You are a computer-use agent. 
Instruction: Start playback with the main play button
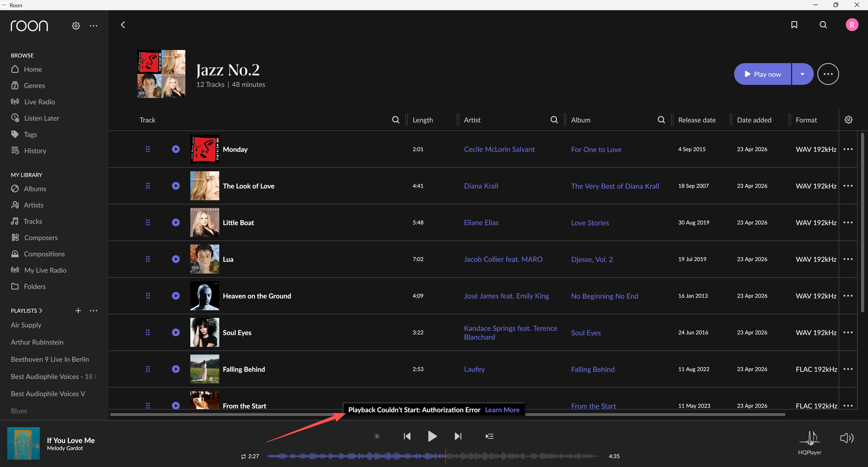point(432,436)
